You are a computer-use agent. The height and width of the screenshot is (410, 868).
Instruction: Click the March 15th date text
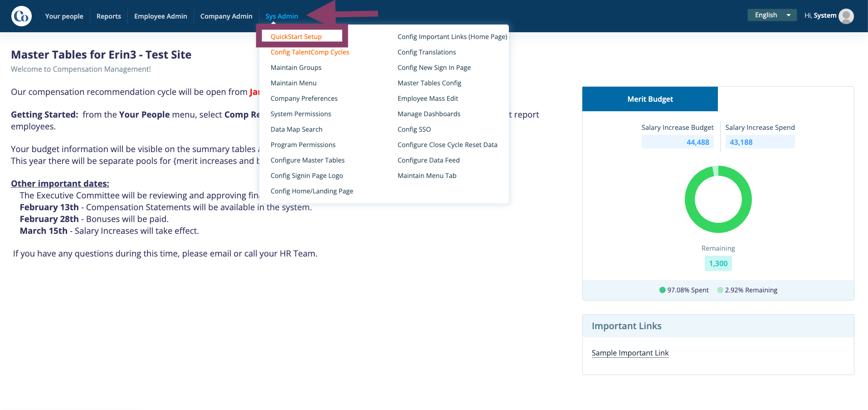[x=44, y=231]
